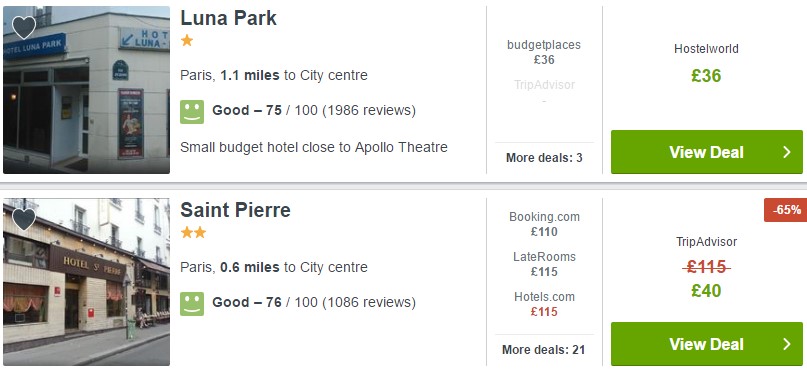The height and width of the screenshot is (369, 807).
Task: Click Saint Pierre two-star rating
Action: pyautogui.click(x=194, y=233)
